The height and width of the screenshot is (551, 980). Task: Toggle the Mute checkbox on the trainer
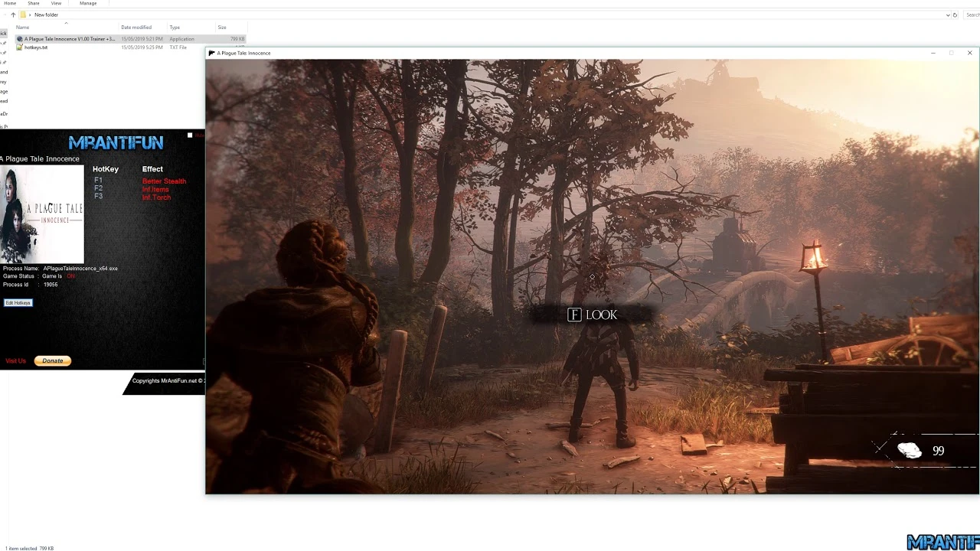coord(190,135)
